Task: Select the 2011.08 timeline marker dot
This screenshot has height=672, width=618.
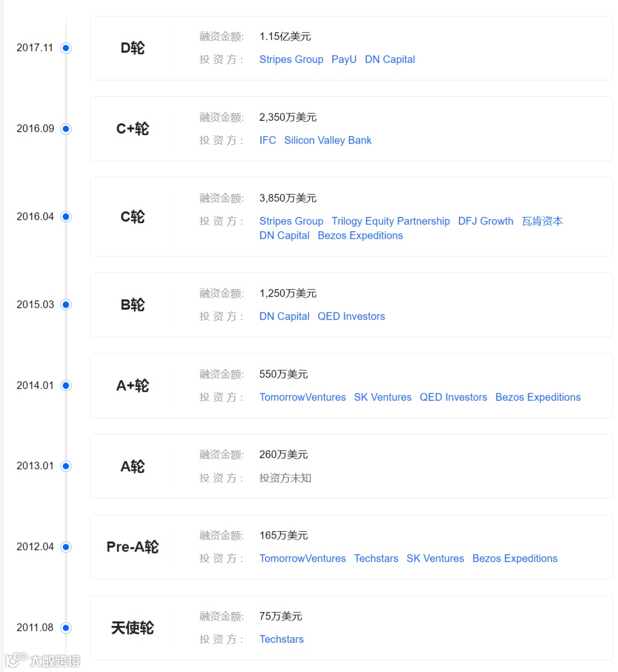Action: click(66, 628)
